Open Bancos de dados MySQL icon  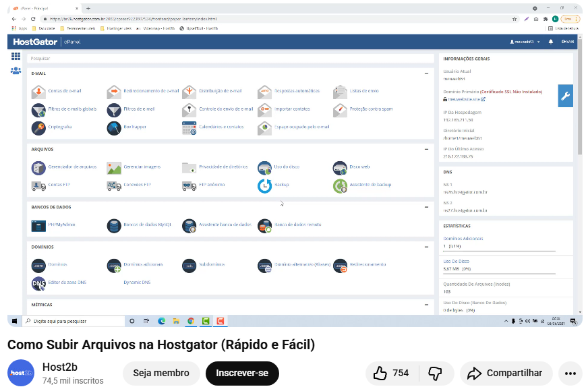tap(114, 225)
